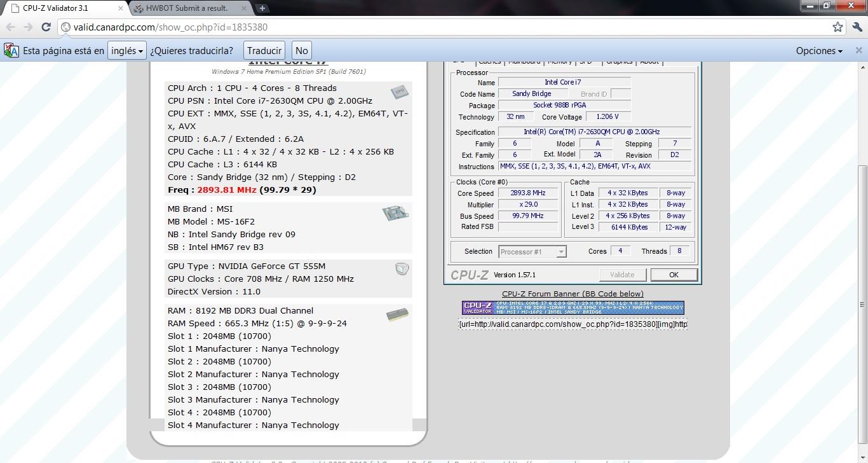Open a new browser tab

[262, 8]
